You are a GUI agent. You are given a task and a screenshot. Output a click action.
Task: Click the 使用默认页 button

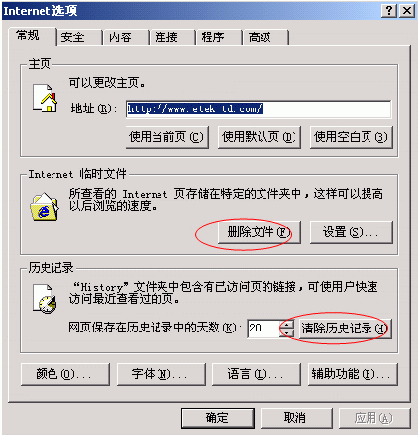point(259,137)
